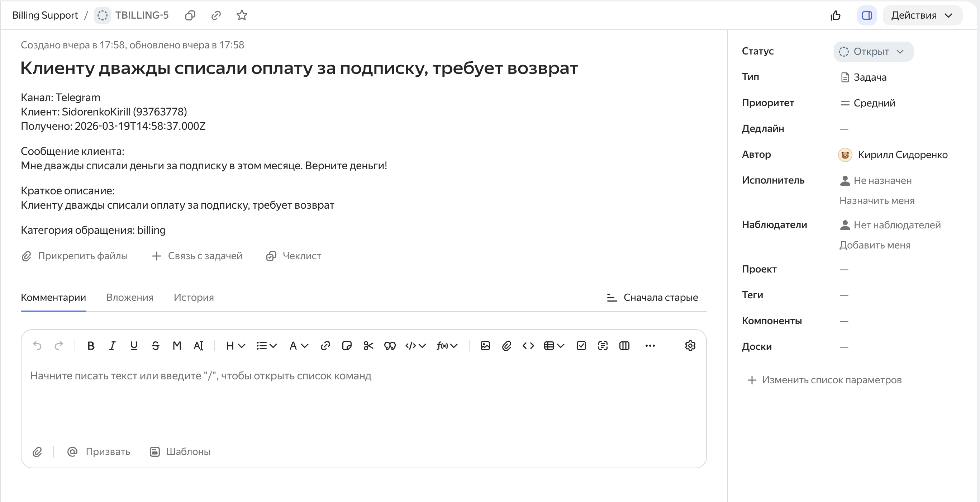The width and height of the screenshot is (980, 502).
Task: Mark the ticket as favorite with the star
Action: pyautogui.click(x=242, y=15)
